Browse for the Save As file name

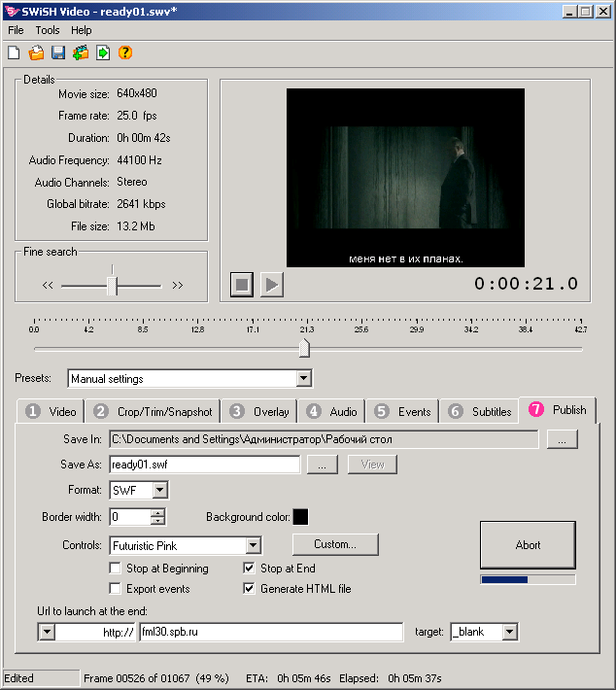[x=322, y=465]
